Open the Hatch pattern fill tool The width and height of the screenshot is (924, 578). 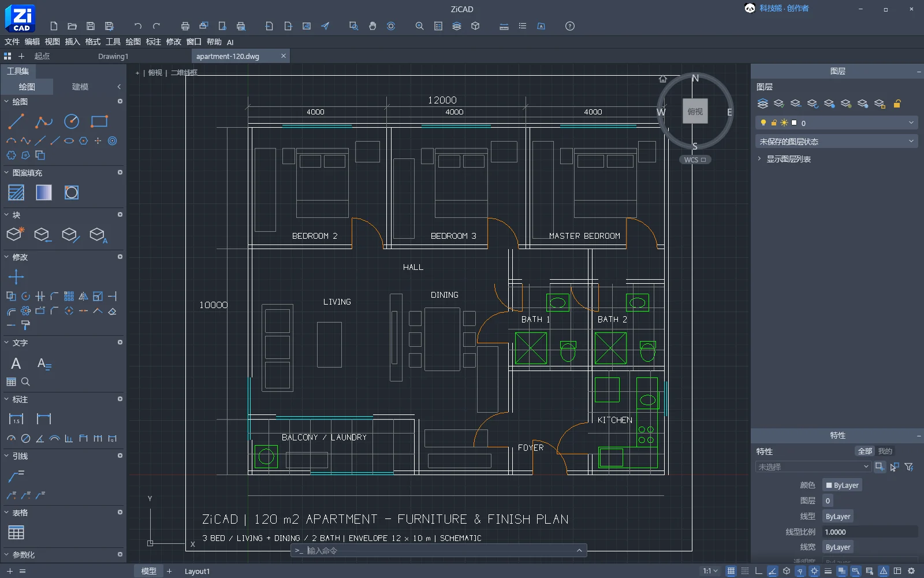[x=16, y=192]
